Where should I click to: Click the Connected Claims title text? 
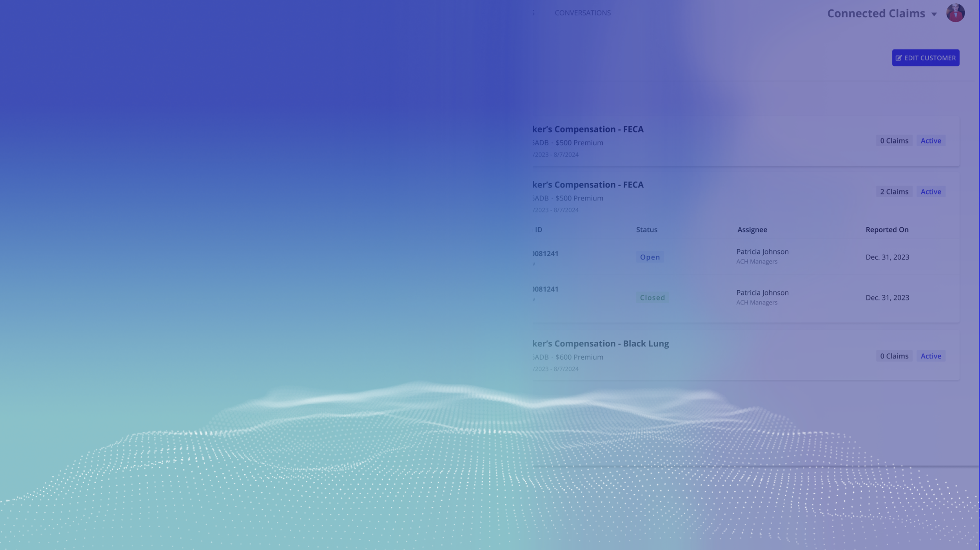click(876, 13)
